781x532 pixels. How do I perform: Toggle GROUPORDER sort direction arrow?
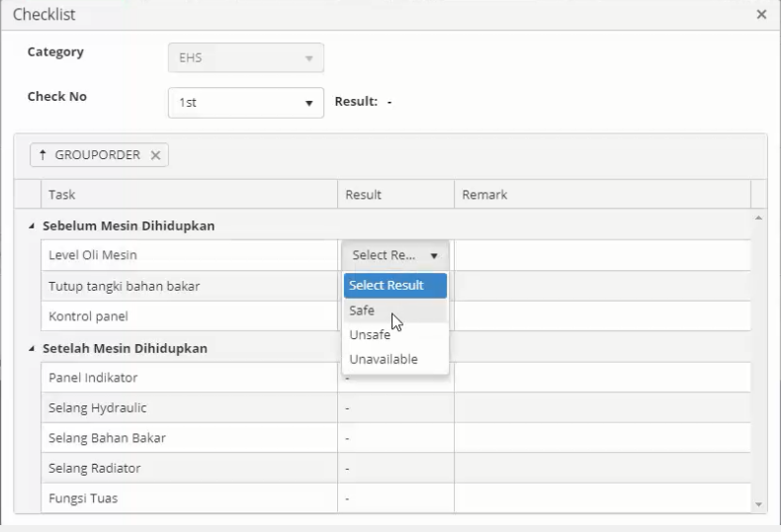43,155
